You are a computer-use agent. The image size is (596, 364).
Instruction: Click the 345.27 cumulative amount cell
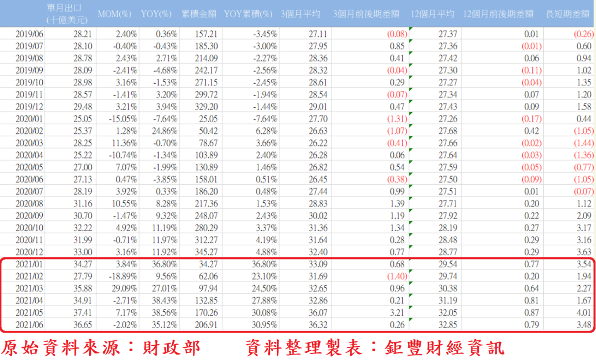[x=206, y=252]
